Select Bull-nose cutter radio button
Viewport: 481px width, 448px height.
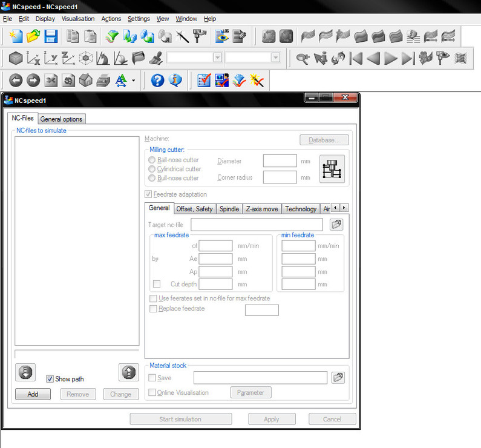click(x=152, y=178)
